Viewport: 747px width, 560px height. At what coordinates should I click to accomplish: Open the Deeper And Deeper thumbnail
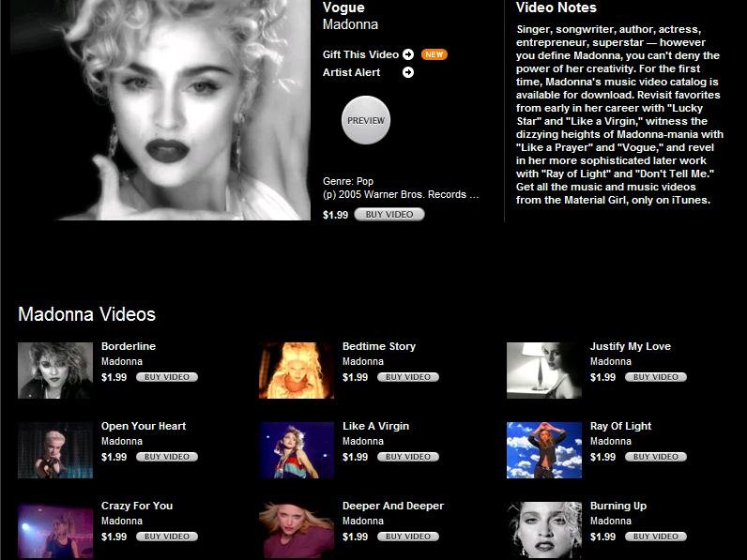click(297, 530)
